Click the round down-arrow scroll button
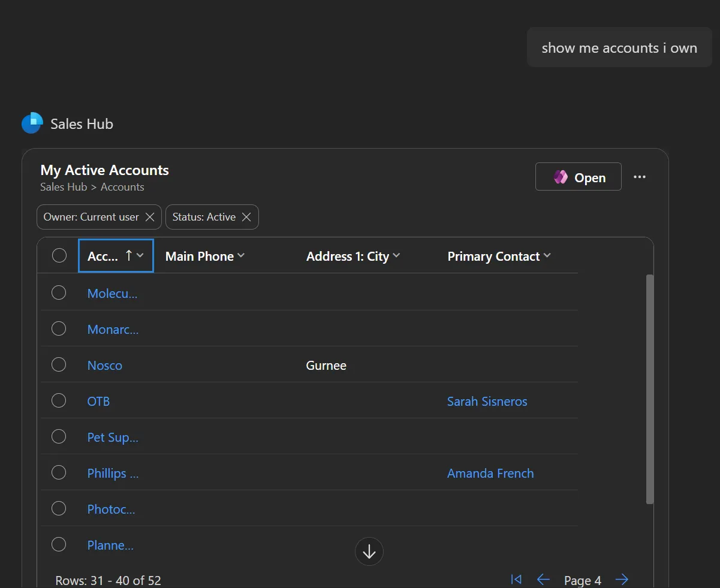The height and width of the screenshot is (588, 720). [369, 551]
